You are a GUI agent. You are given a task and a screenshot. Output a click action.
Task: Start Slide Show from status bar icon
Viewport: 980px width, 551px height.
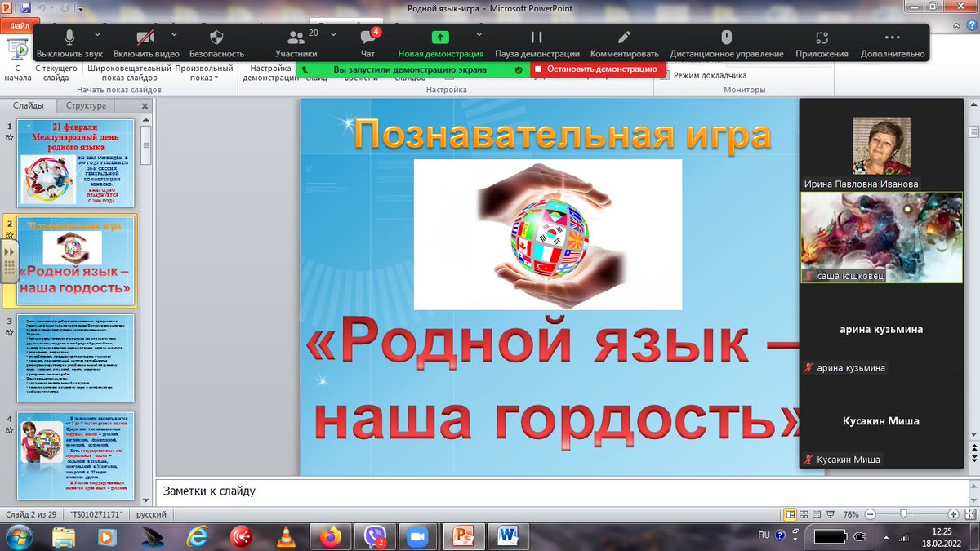coord(830,515)
